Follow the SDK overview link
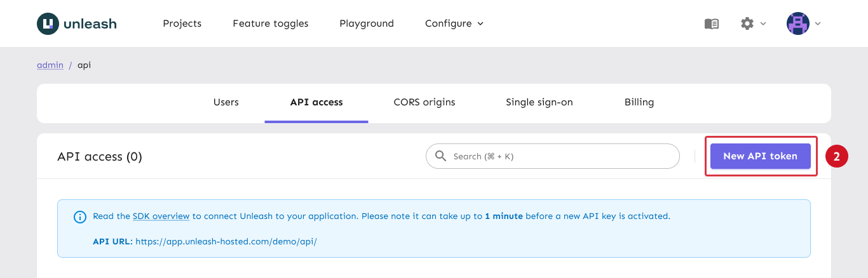 click(x=161, y=216)
